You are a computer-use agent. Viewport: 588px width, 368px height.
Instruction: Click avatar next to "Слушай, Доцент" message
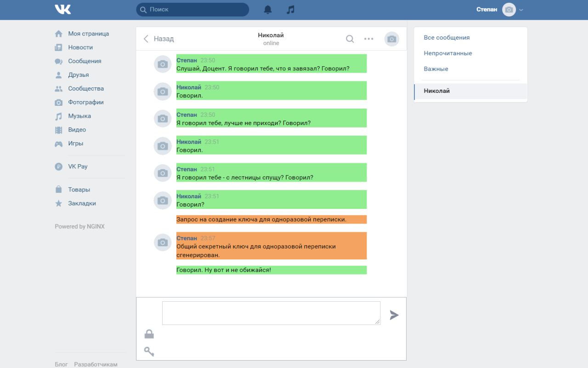point(163,64)
